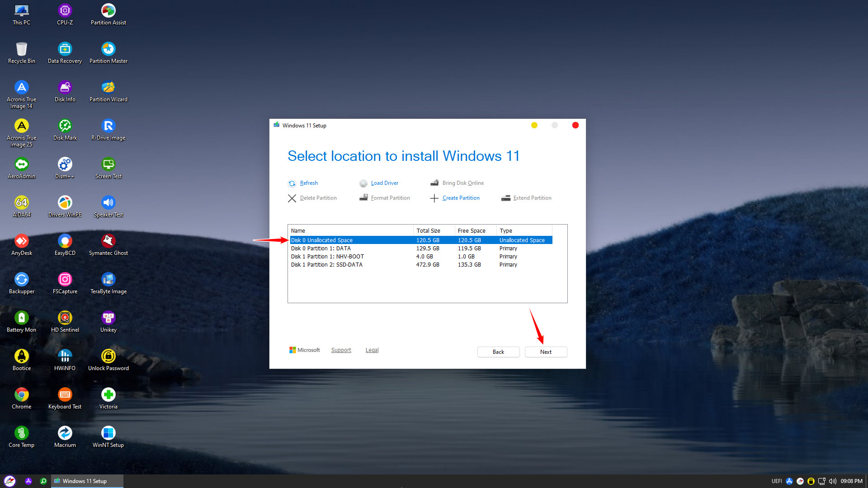This screenshot has width=868, height=488.
Task: Click the Free Space column header
Action: 472,231
